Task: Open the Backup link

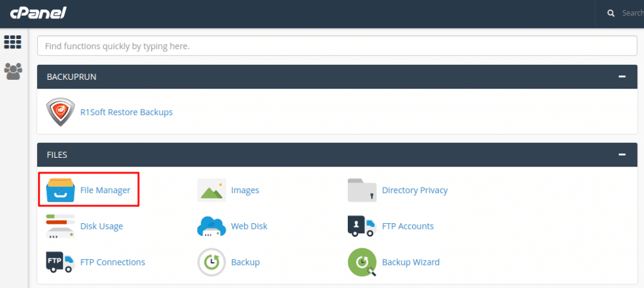Action: coord(245,262)
